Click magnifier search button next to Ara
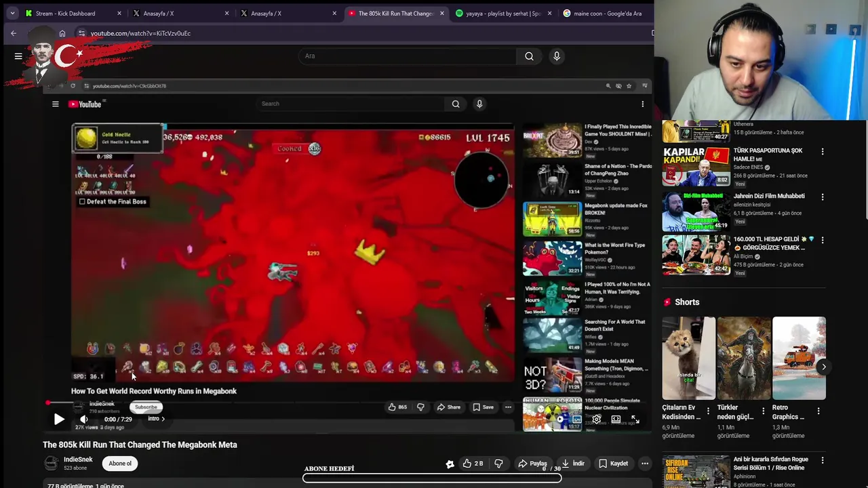The width and height of the screenshot is (868, 488). click(529, 56)
